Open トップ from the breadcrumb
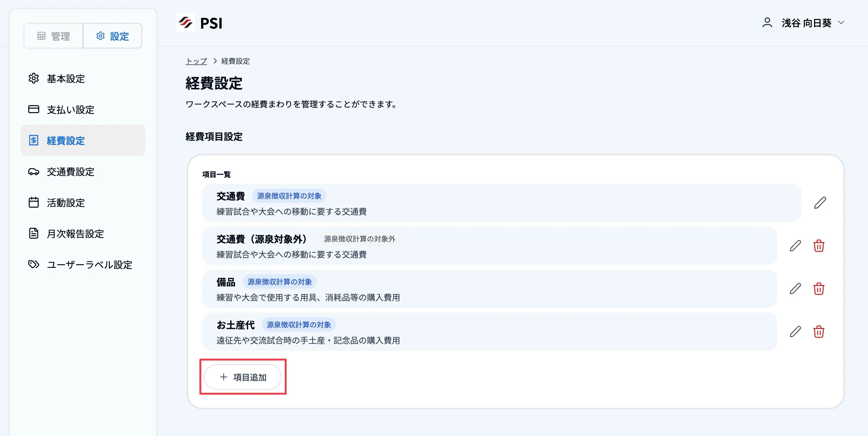Screen dimensions: 868x436 tap(197, 61)
